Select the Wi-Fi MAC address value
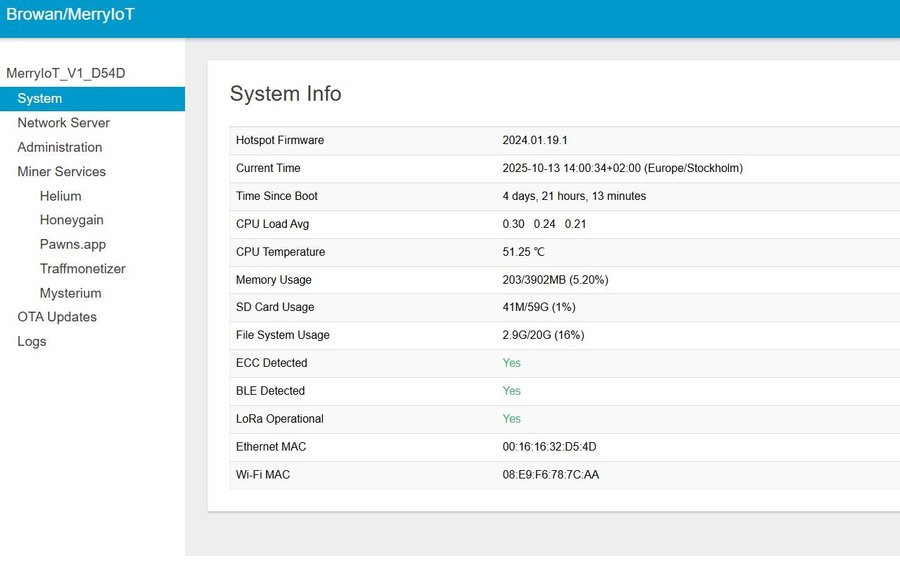This screenshot has width=900, height=573. 550,475
